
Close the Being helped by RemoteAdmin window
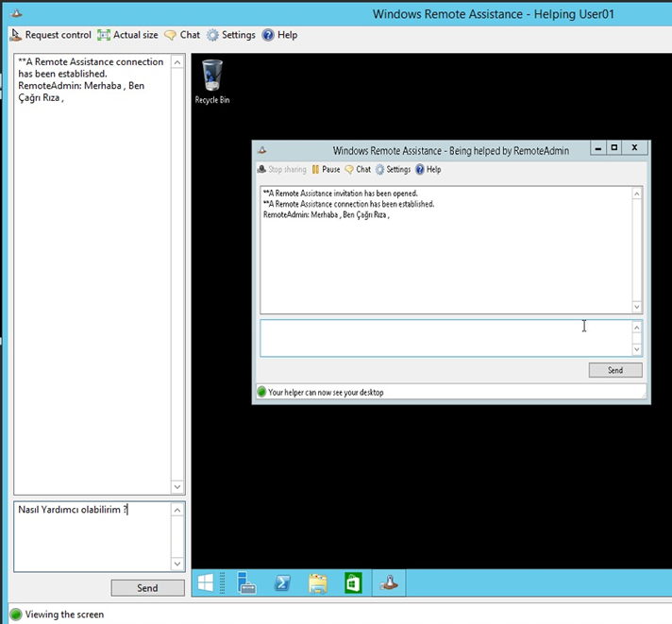[x=634, y=148]
